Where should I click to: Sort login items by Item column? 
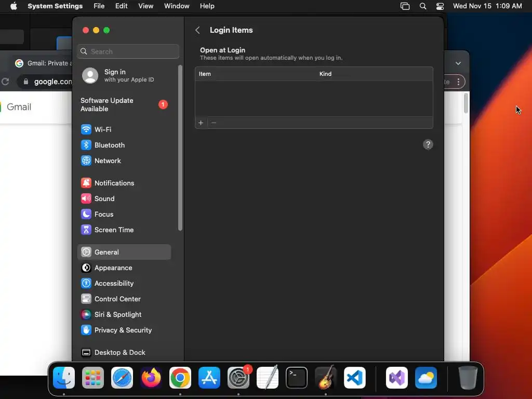tap(205, 74)
